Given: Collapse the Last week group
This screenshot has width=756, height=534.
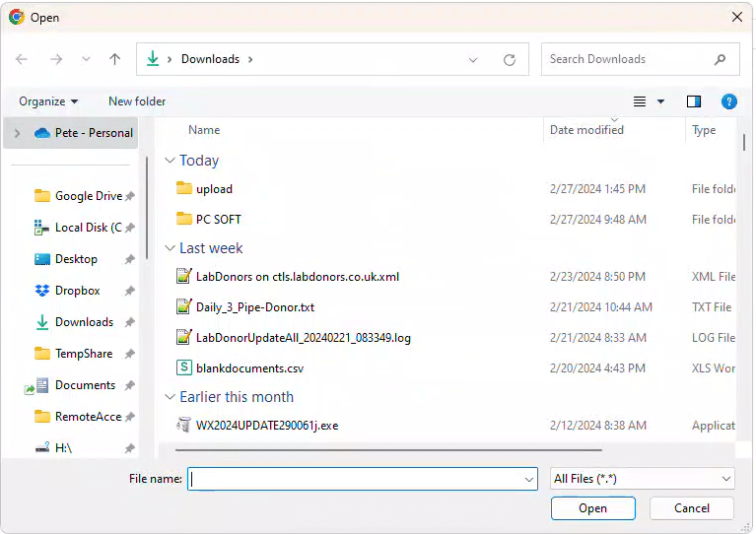Looking at the screenshot, I should pyautogui.click(x=171, y=248).
